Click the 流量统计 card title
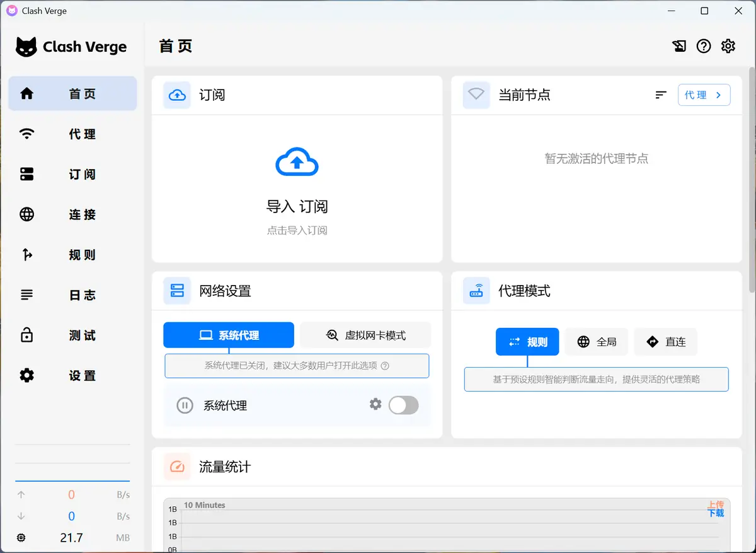The image size is (756, 553). tap(226, 467)
